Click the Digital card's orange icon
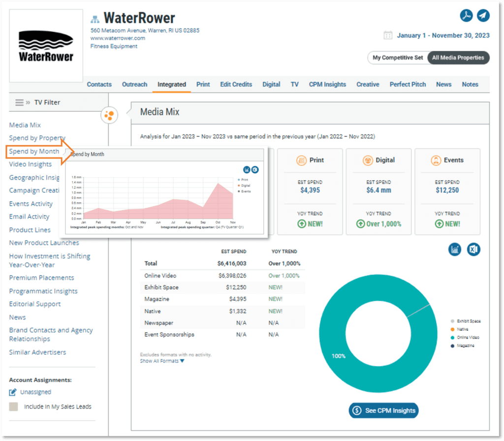 [368, 160]
